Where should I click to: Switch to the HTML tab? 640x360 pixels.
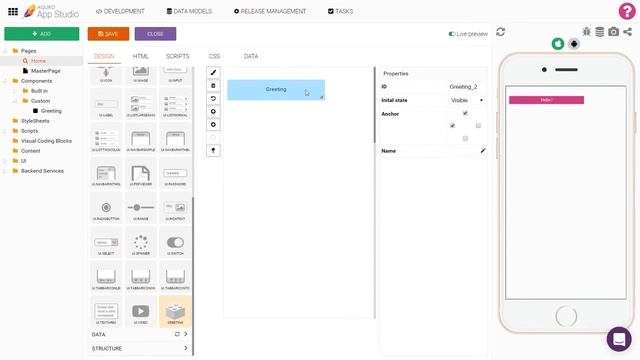coord(140,56)
